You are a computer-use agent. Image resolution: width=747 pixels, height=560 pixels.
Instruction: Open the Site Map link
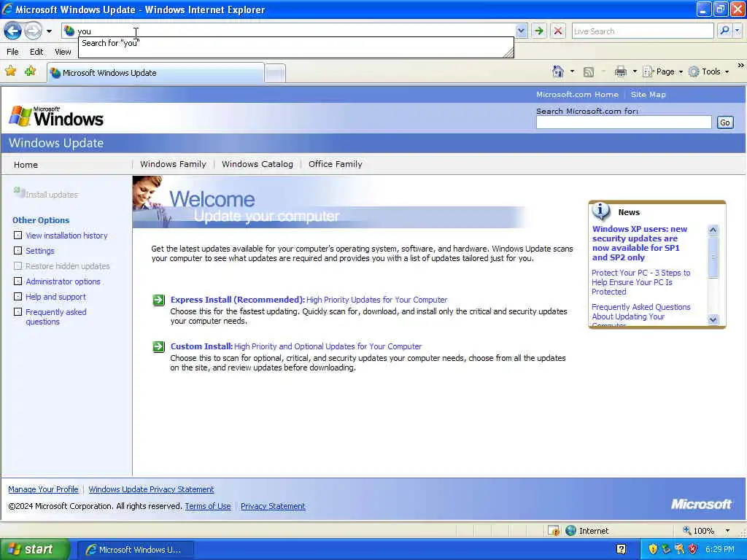[648, 94]
